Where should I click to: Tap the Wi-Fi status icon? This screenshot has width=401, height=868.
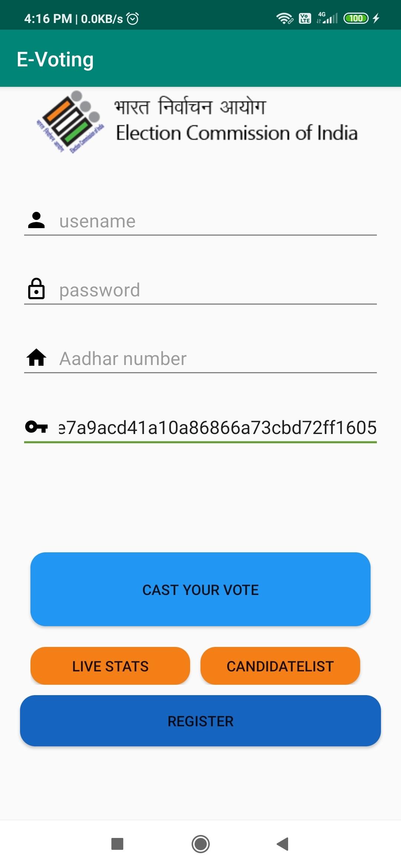[284, 18]
